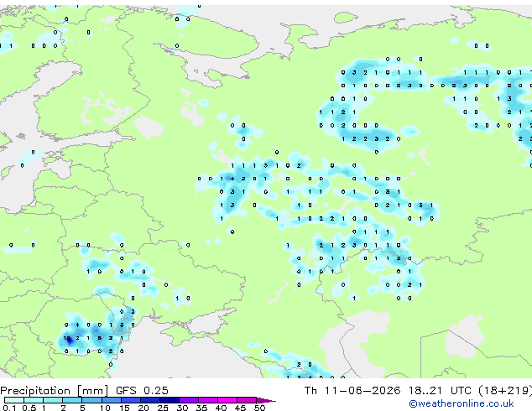Click the 'Precipitation [mm]' title text
Viewport: 532px width, 411px height.
click(55, 391)
